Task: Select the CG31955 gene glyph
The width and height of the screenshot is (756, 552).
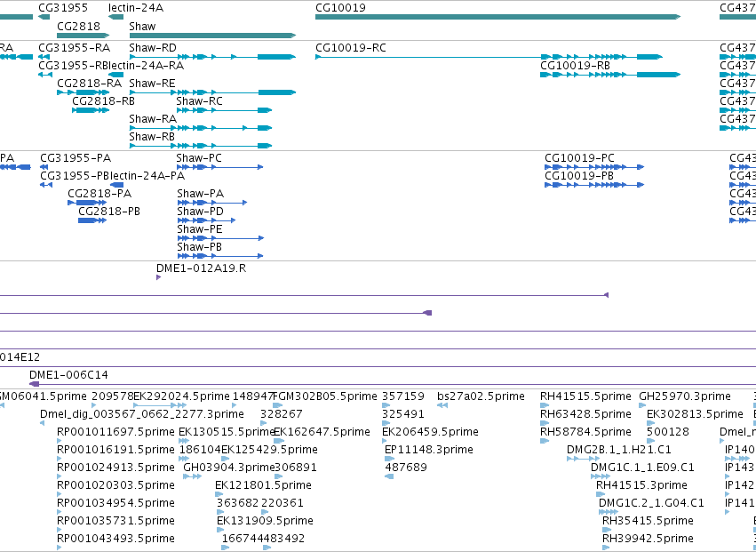Action: click(x=44, y=17)
